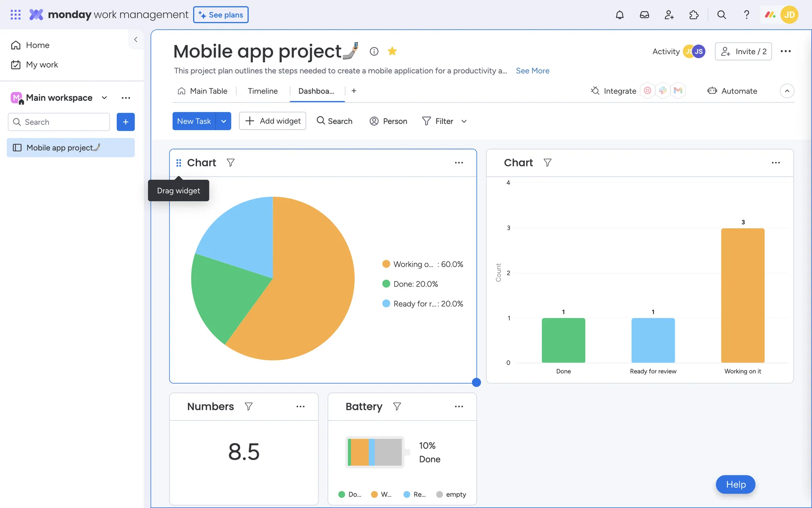Open the apps marketplace puzzle icon
Screen dimensions: 812x508
pyautogui.click(x=694, y=15)
